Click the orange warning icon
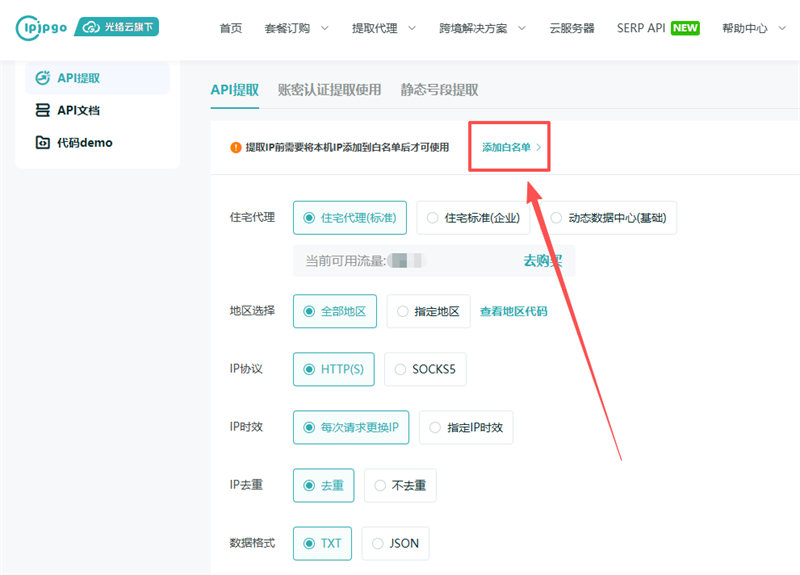Viewport: 800px width, 575px height. click(x=235, y=147)
